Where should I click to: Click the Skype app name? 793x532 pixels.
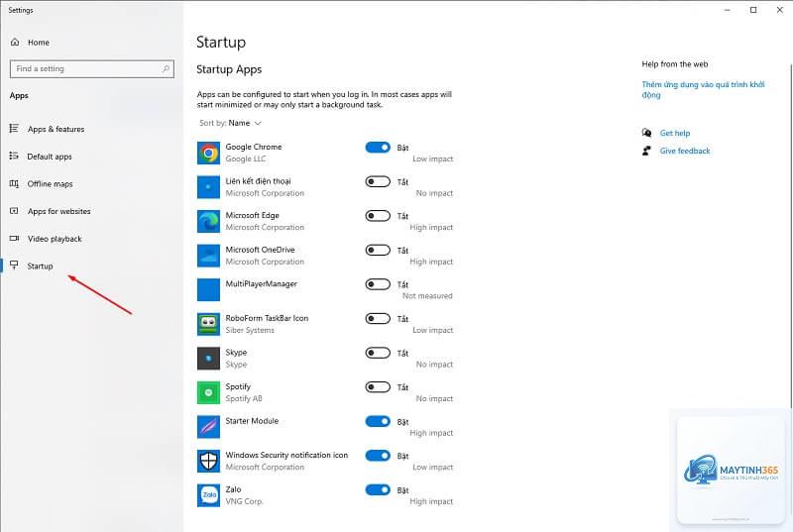tap(236, 352)
